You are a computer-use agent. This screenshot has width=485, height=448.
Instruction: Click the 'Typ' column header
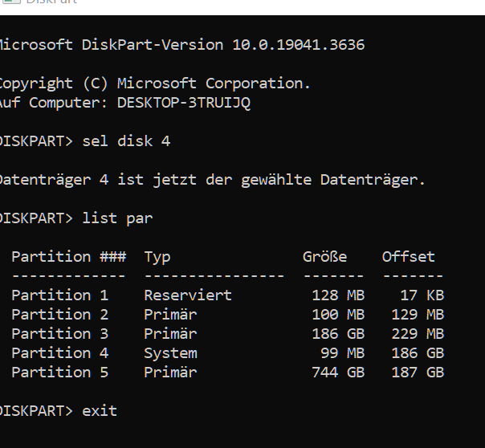(157, 257)
